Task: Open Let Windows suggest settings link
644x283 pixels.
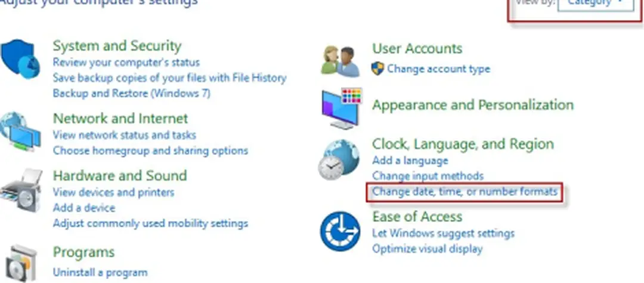Action: tap(443, 233)
